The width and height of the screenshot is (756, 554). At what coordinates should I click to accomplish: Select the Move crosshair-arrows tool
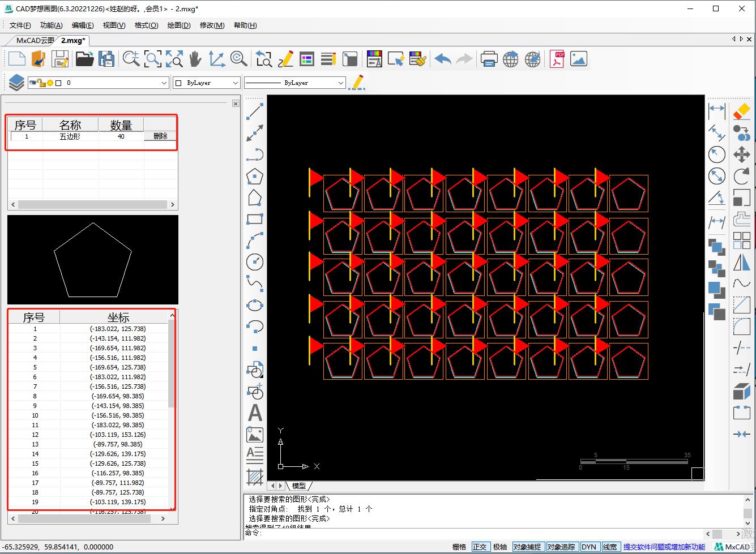(741, 154)
